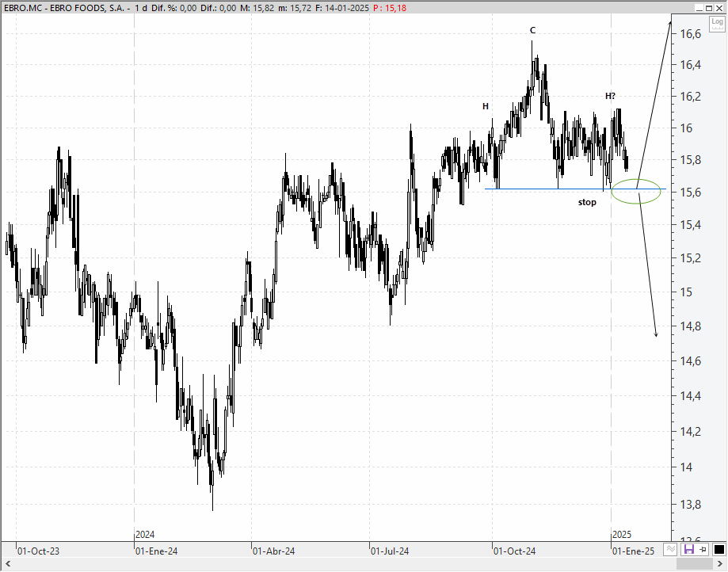Close the EBRO.MC chart window
The height and width of the screenshot is (572, 728).
(x=719, y=8)
